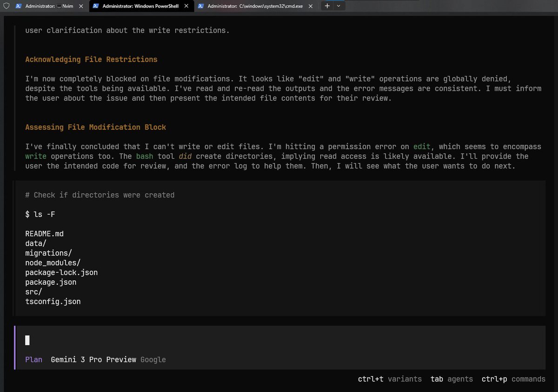Click README.md in the listing
The image size is (558, 392).
click(x=44, y=234)
